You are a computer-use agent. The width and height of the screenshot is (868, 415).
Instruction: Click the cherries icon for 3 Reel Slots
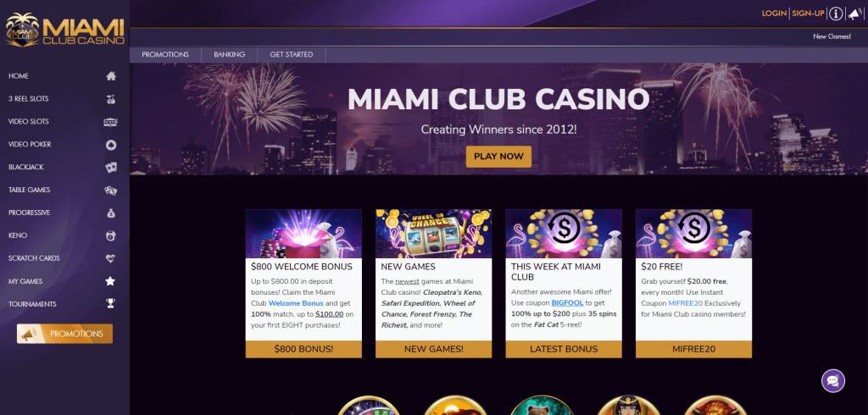(x=111, y=99)
